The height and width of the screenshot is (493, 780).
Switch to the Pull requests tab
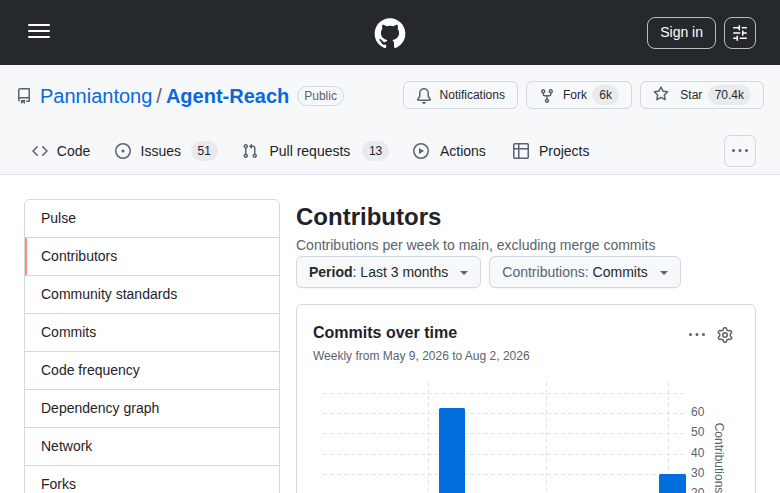315,151
